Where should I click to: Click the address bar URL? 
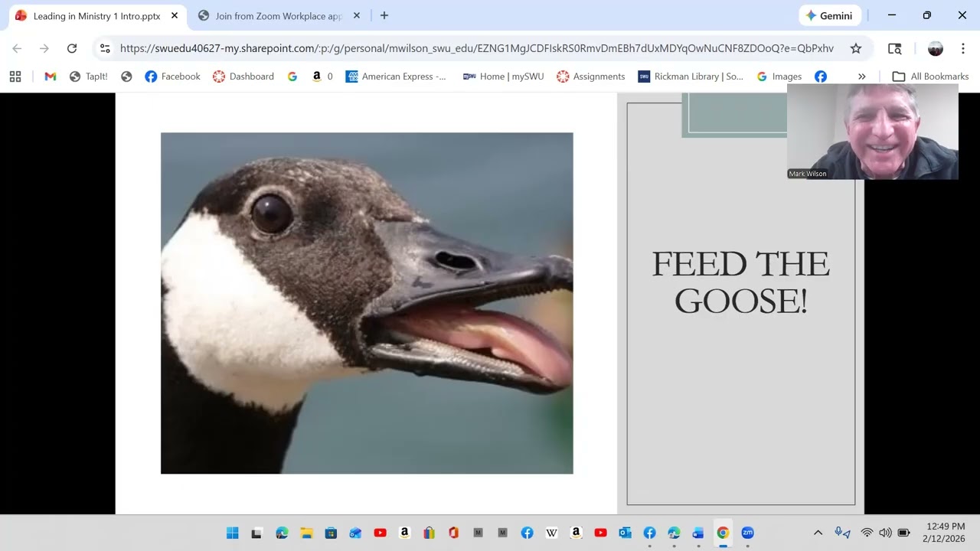pyautogui.click(x=476, y=48)
